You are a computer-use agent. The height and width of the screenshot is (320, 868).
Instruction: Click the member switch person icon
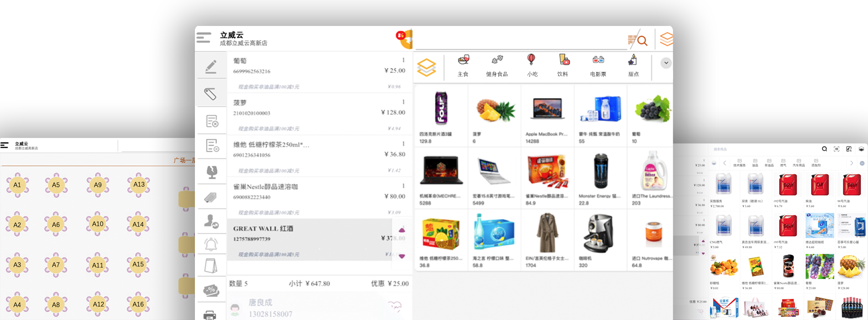tap(211, 221)
